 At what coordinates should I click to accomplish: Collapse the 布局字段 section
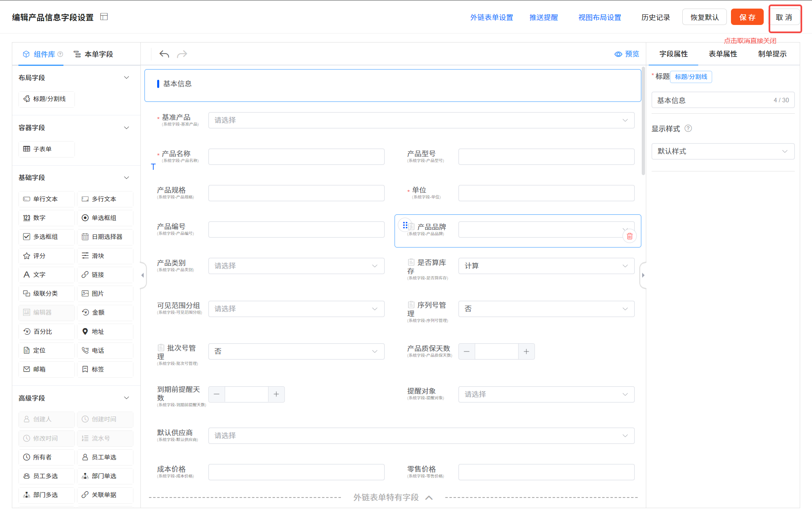point(126,77)
